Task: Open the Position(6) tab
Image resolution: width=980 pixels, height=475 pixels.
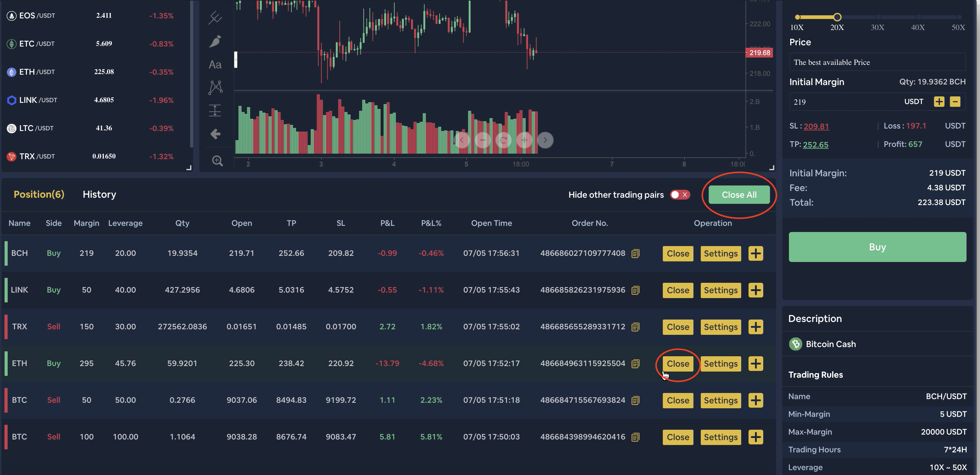Action: [x=39, y=194]
